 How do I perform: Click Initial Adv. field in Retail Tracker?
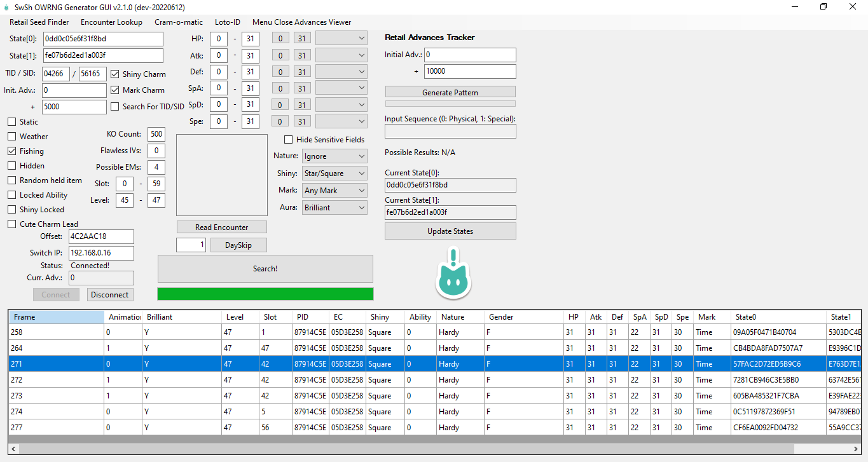coord(470,55)
